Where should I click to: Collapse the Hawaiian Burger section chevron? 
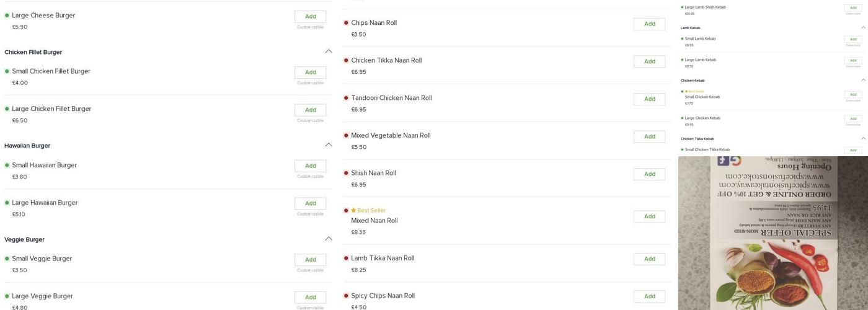[328, 145]
